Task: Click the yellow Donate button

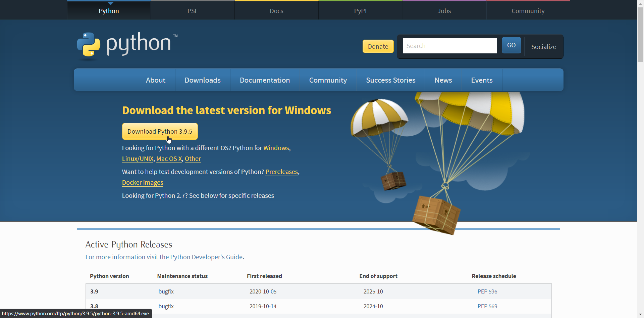Action: click(378, 46)
